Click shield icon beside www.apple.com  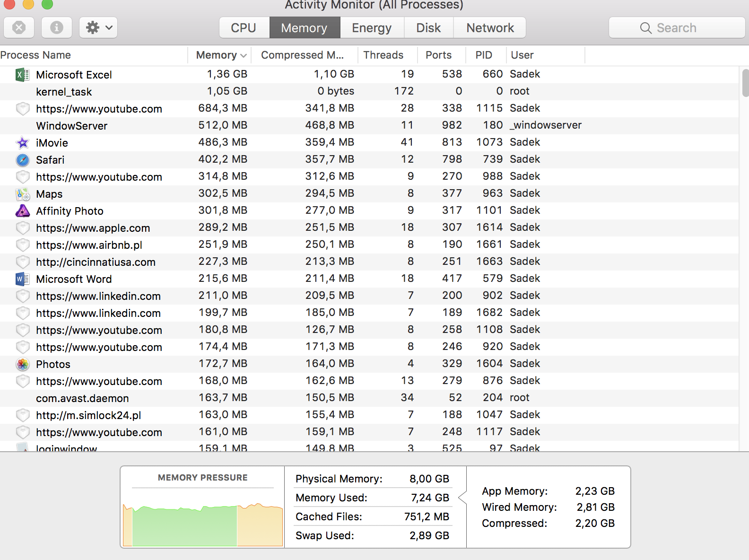[x=23, y=228]
